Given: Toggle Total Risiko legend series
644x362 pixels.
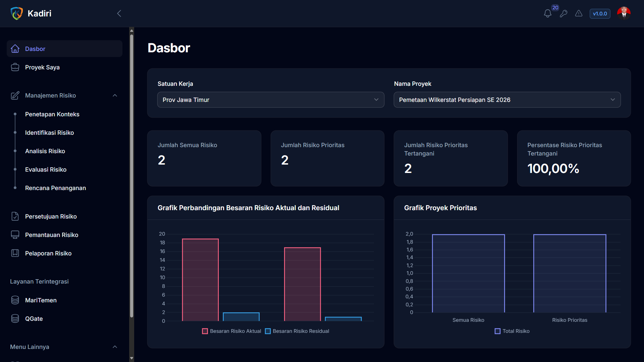Looking at the screenshot, I should (x=512, y=331).
